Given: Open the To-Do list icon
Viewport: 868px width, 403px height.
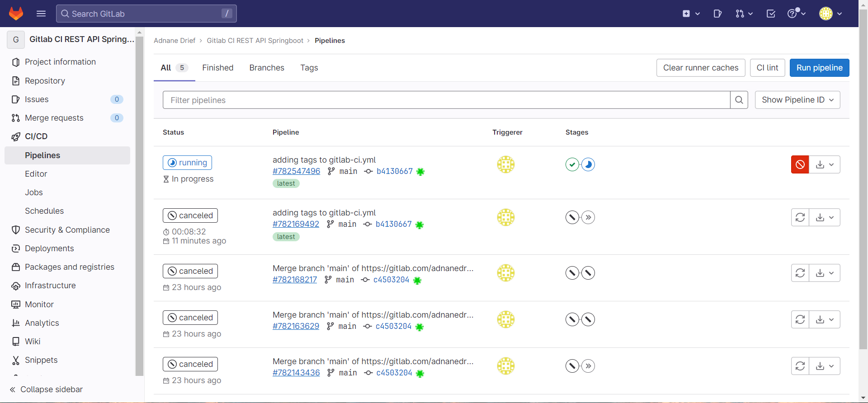Looking at the screenshot, I should coord(771,14).
